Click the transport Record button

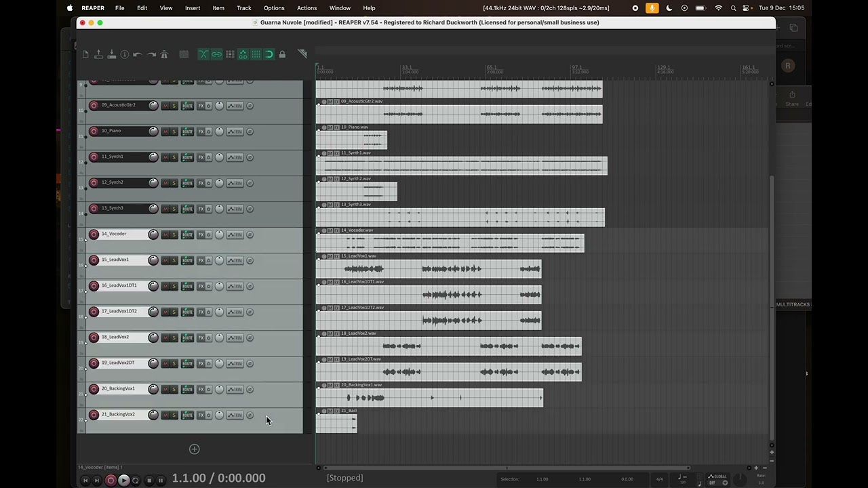click(111, 481)
